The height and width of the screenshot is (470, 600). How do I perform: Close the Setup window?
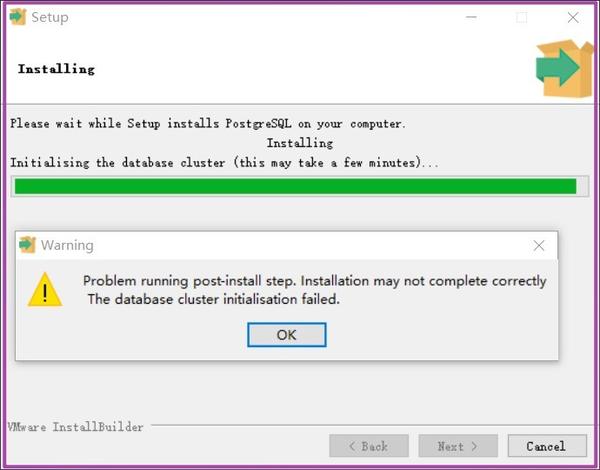(x=573, y=17)
